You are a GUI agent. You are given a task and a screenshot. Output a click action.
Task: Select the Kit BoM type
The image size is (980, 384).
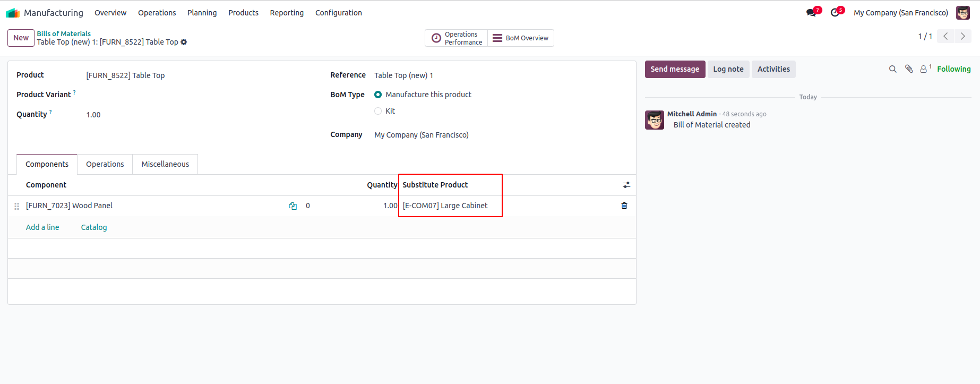(x=378, y=111)
